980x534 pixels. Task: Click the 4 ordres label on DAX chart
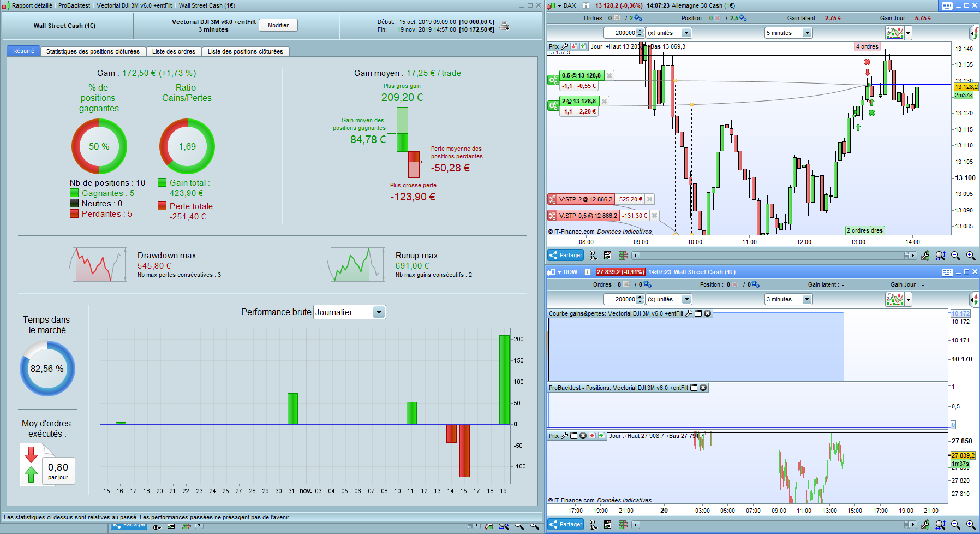[867, 46]
